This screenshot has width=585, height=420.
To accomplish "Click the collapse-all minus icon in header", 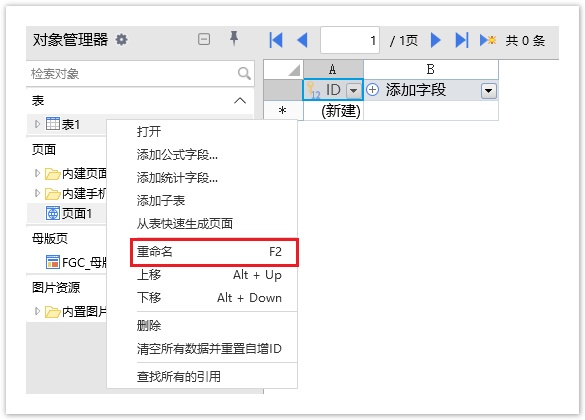I will pos(204,39).
